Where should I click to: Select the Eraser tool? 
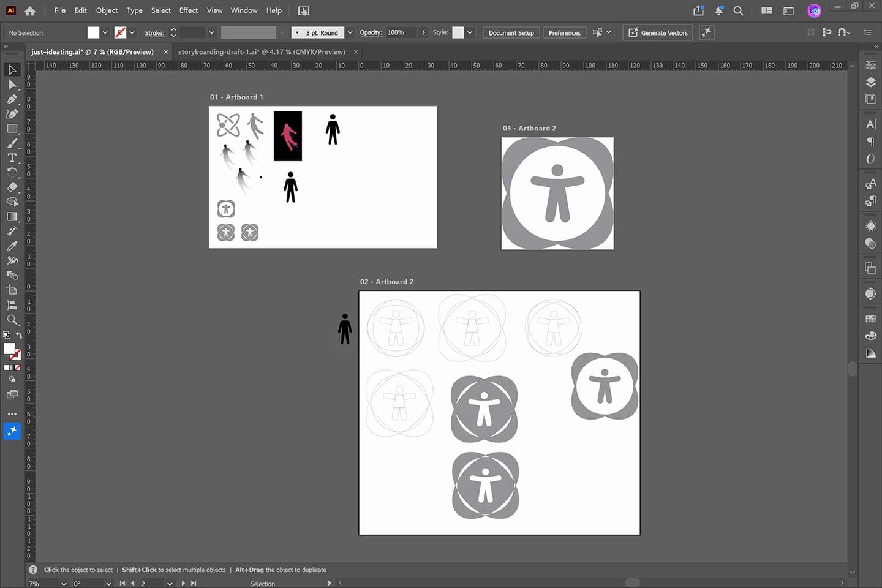12,187
